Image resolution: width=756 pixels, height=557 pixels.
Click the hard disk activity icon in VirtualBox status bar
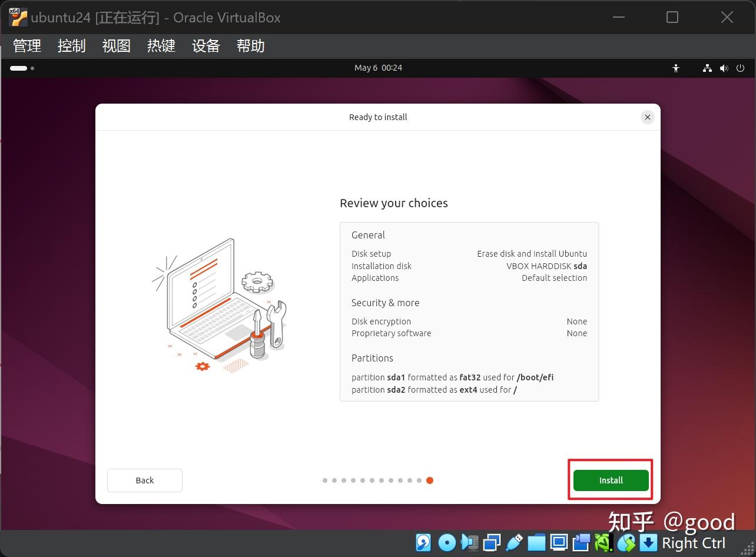423,542
